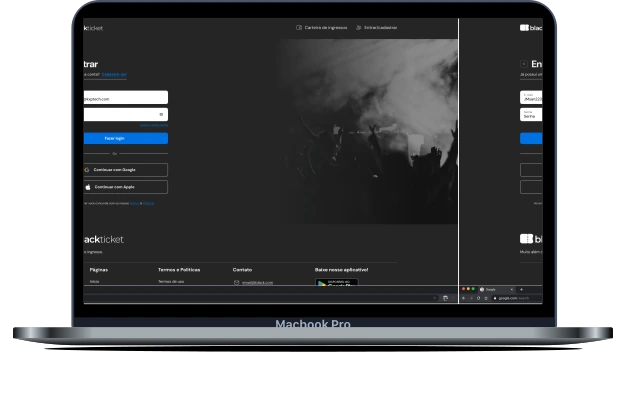Click blackticket logo in right window header
The height and width of the screenshot is (396, 627).
tap(531, 28)
